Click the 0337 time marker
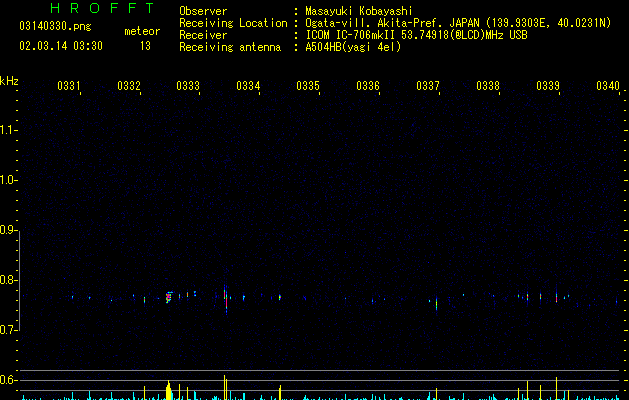629x400 pixels. pyautogui.click(x=428, y=85)
